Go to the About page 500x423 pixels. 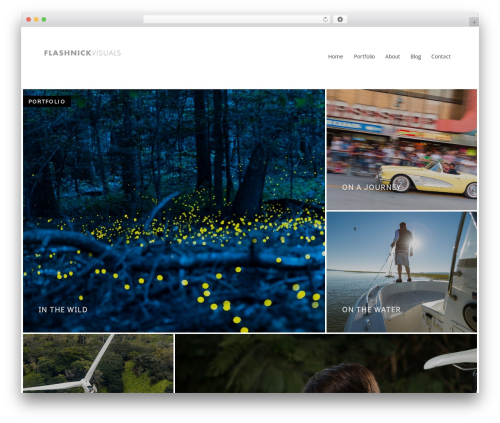pyautogui.click(x=392, y=57)
